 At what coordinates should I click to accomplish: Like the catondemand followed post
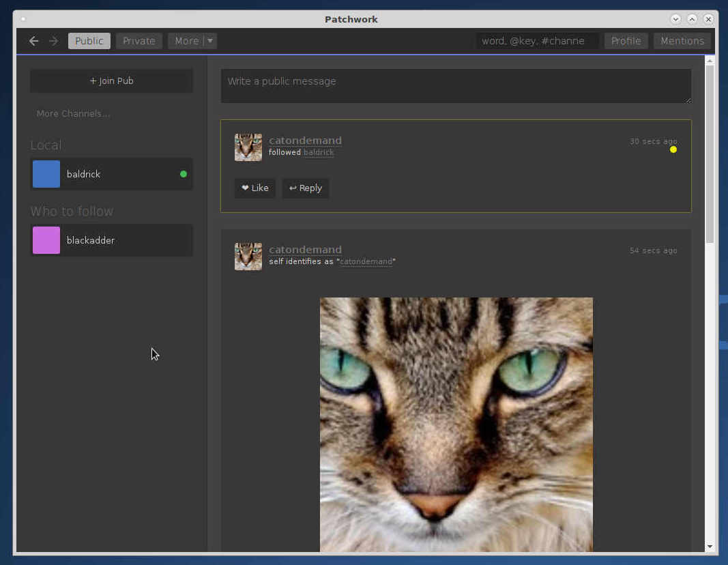(255, 188)
